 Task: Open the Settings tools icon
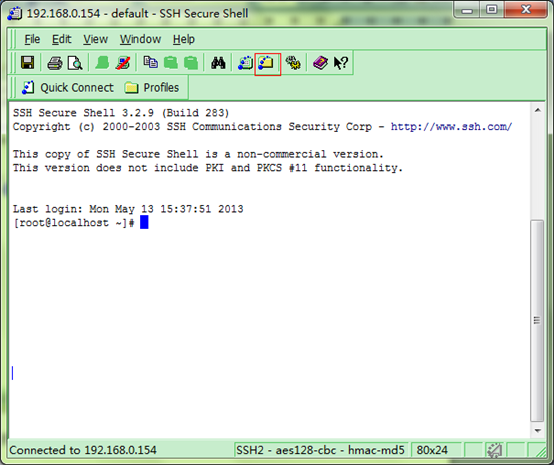click(293, 63)
